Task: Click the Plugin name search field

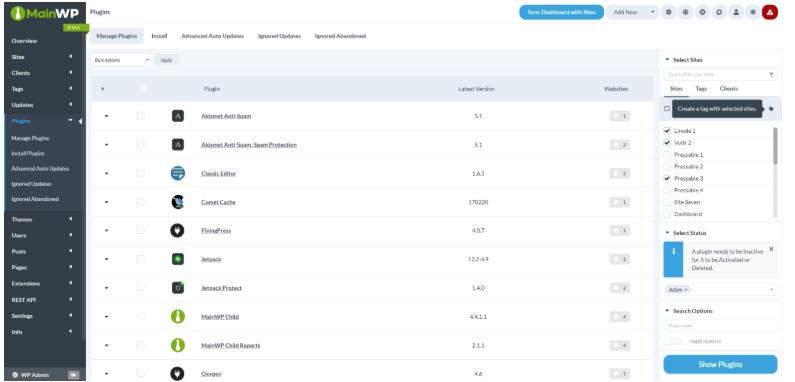Action: (x=720, y=326)
